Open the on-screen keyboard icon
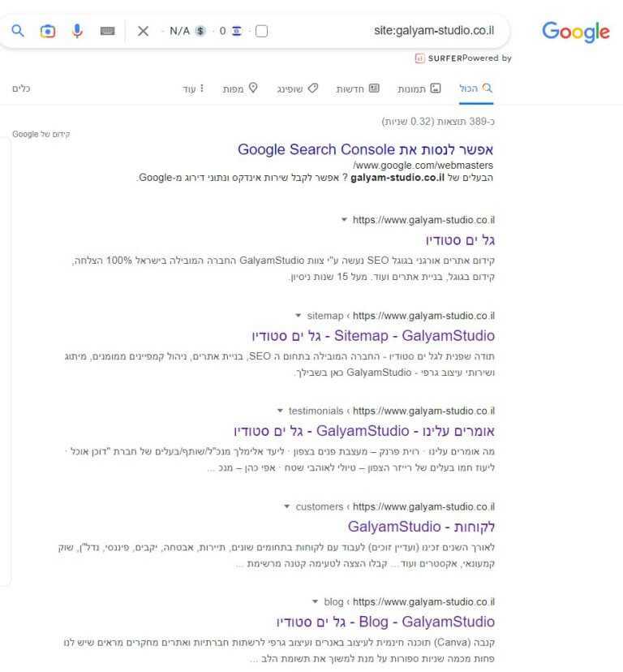Image resolution: width=623 pixels, height=672 pixels. click(x=107, y=31)
